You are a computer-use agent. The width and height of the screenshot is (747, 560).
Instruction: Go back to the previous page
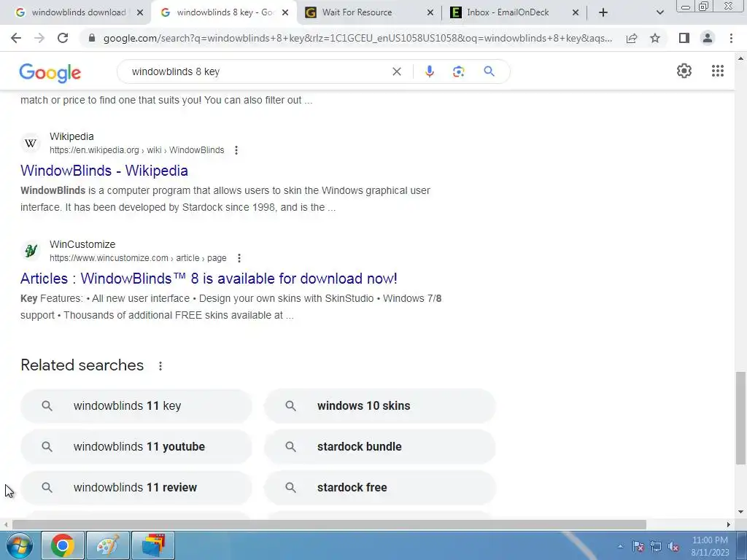16,38
